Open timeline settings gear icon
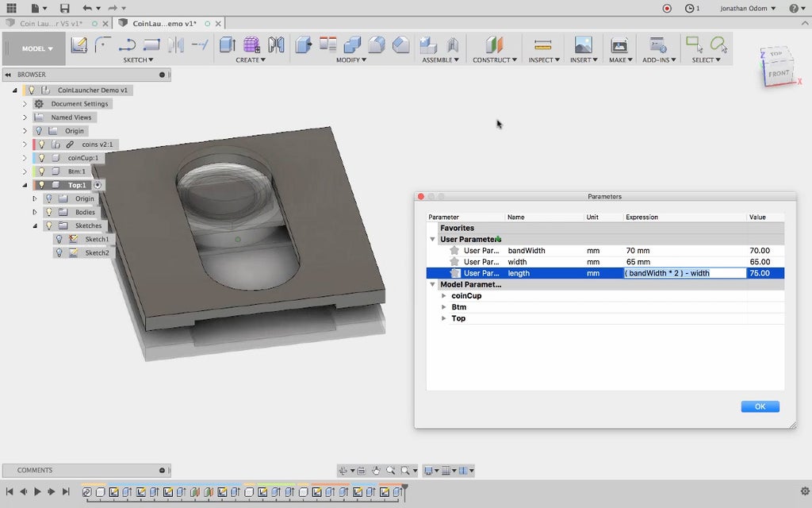Image resolution: width=812 pixels, height=508 pixels. pos(805,491)
